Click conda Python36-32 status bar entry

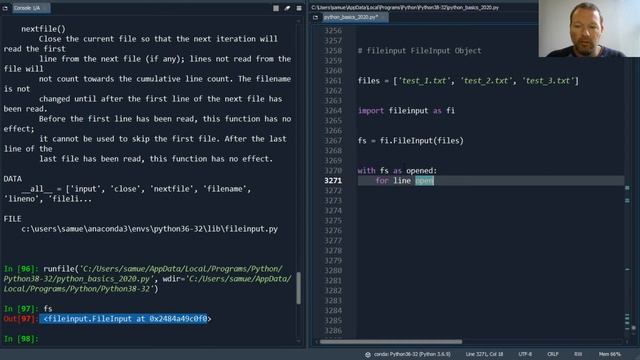412,354
